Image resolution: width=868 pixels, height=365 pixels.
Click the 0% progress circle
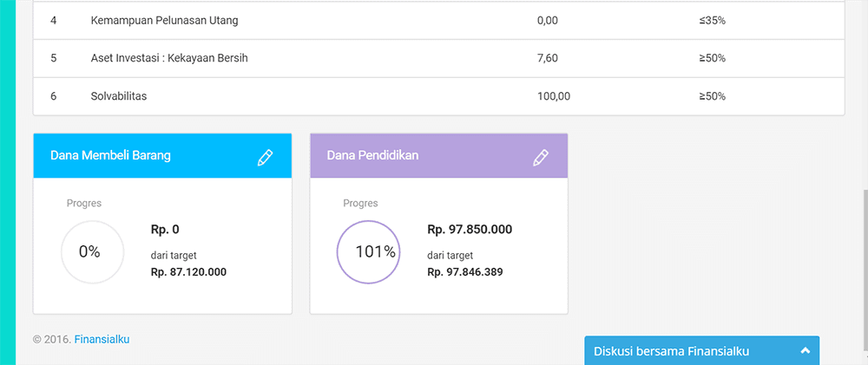click(x=90, y=252)
